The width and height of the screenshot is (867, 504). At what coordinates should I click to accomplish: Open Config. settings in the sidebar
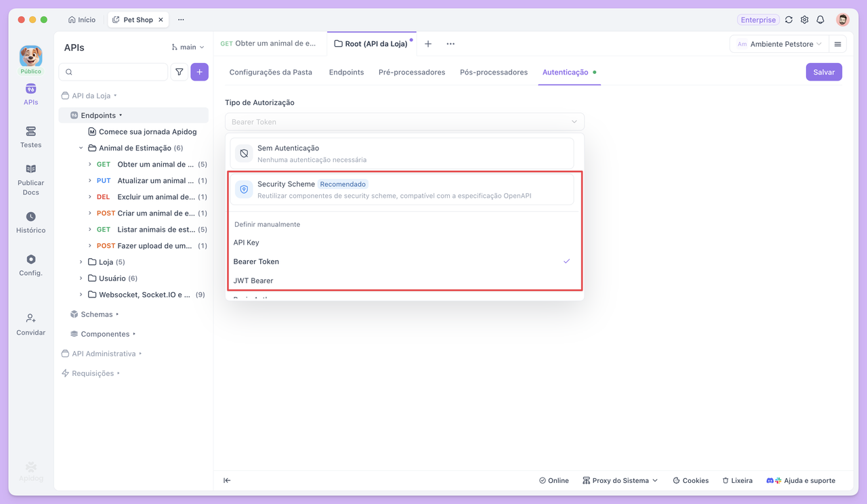(x=30, y=265)
